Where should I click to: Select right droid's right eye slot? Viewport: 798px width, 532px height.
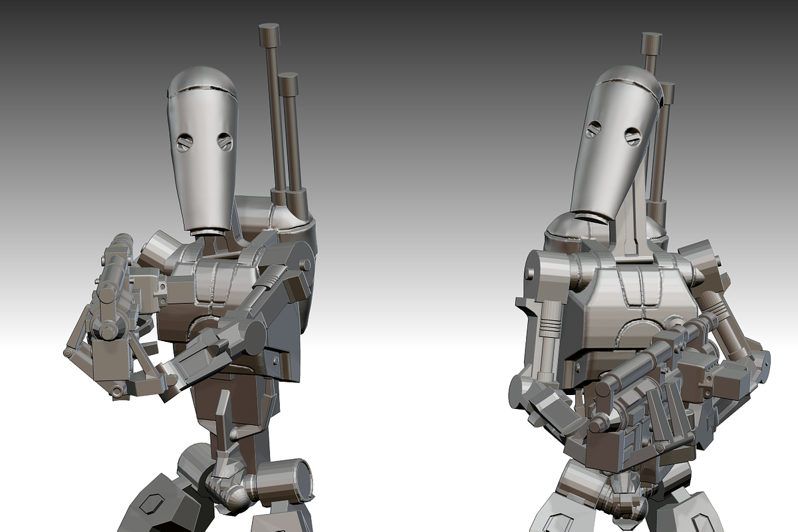[632, 137]
